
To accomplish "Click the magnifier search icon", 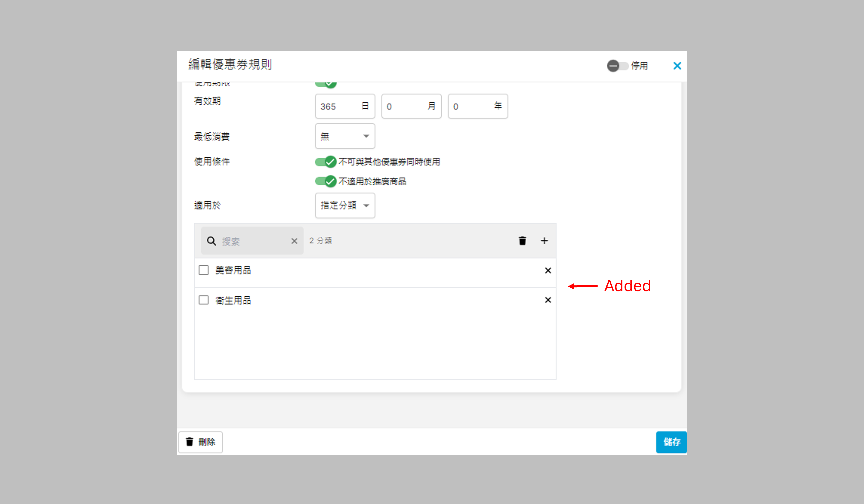I will tap(212, 241).
